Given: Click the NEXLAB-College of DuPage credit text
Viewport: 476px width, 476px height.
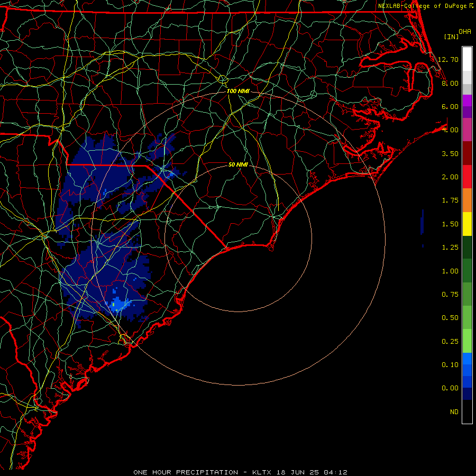Looking at the screenshot, I should [423, 6].
